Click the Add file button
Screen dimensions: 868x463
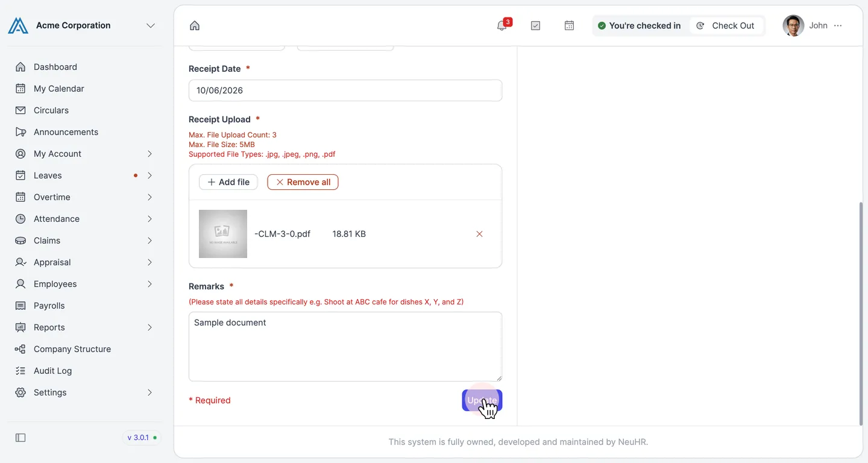228,182
